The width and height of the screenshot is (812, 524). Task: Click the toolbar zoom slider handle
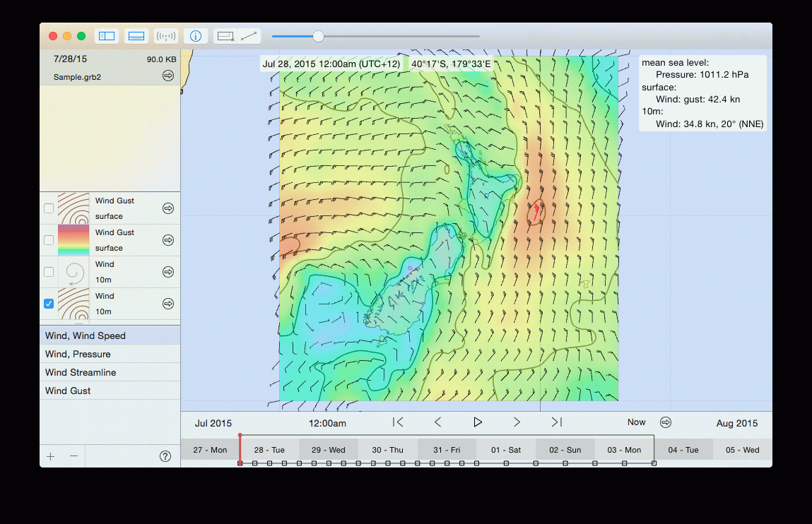click(x=318, y=36)
